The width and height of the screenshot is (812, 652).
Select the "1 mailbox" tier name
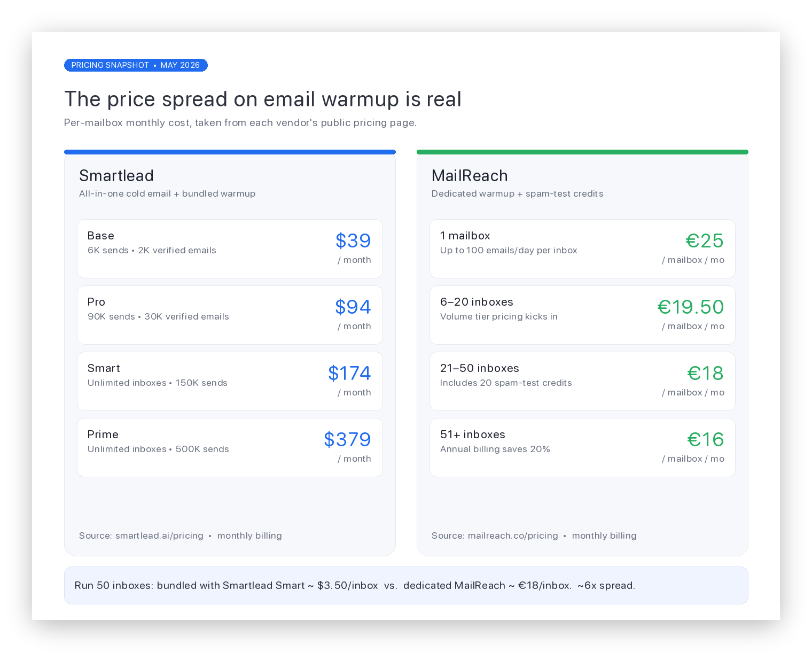(465, 236)
